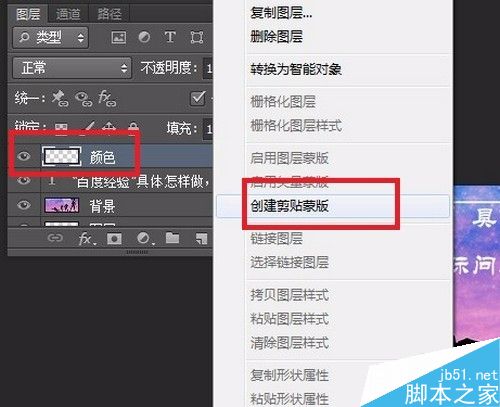Screen dimensions: 500x407
Task: Open the 正常 blend mode dropdown
Action: (x=72, y=68)
